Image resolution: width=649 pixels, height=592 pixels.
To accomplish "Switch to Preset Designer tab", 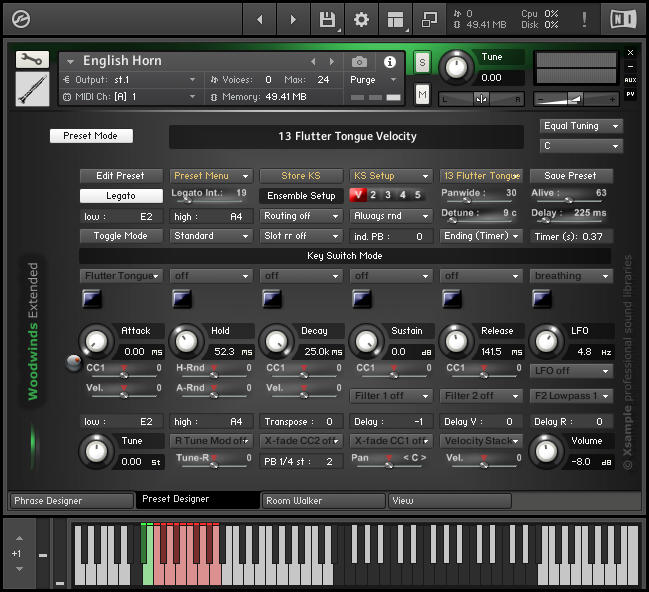I will pyautogui.click(x=198, y=499).
